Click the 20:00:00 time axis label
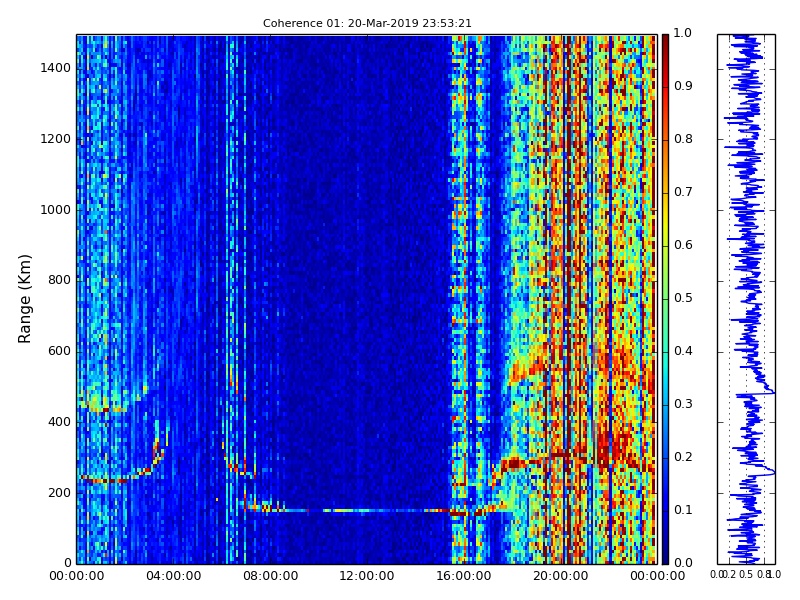The height and width of the screenshot is (600, 800). (561, 576)
